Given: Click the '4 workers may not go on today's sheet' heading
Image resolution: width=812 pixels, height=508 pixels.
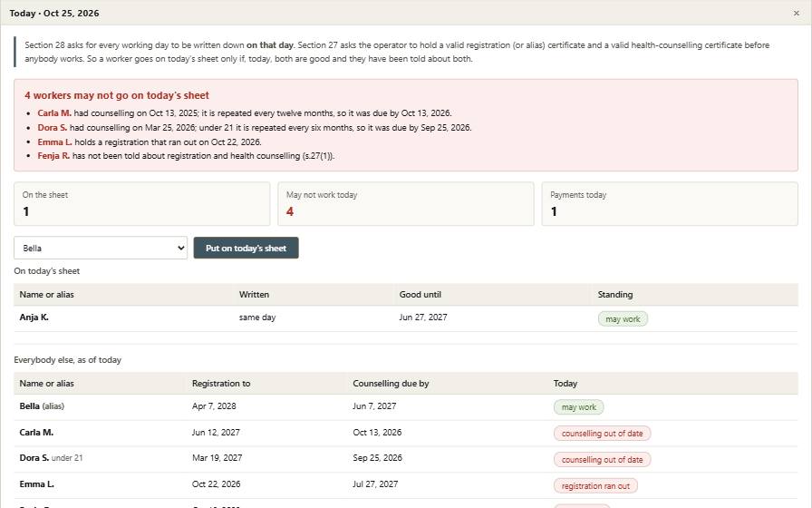Looking at the screenshot, I should pyautogui.click(x=117, y=95).
